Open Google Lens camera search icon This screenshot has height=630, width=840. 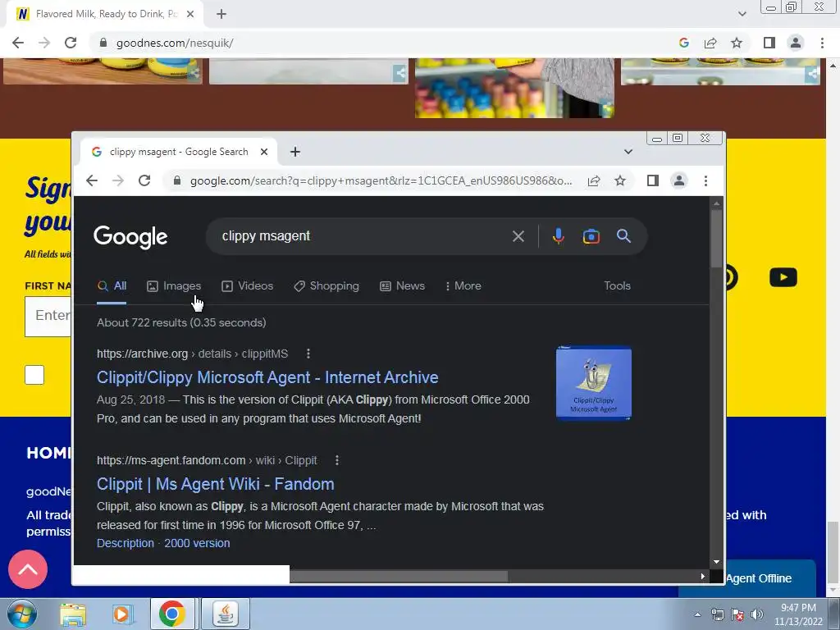pos(591,236)
